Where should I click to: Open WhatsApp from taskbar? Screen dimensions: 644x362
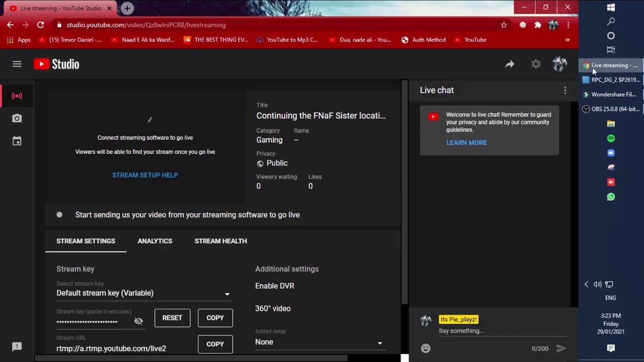pos(611,197)
